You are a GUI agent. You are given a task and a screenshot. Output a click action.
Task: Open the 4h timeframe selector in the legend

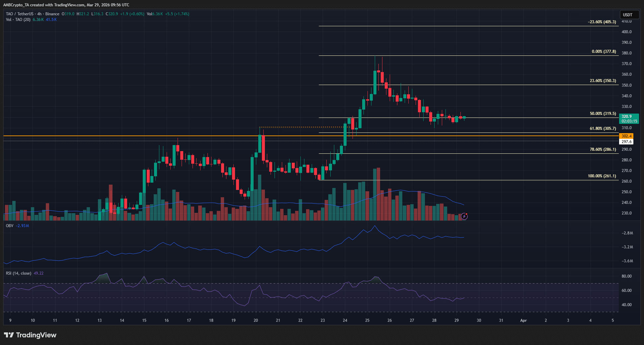click(x=38, y=14)
